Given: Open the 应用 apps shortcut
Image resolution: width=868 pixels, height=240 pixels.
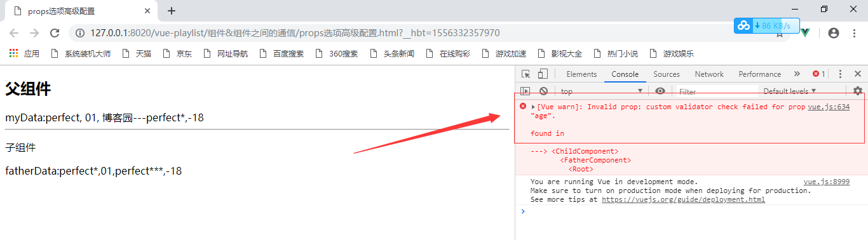Looking at the screenshot, I should click(x=24, y=54).
